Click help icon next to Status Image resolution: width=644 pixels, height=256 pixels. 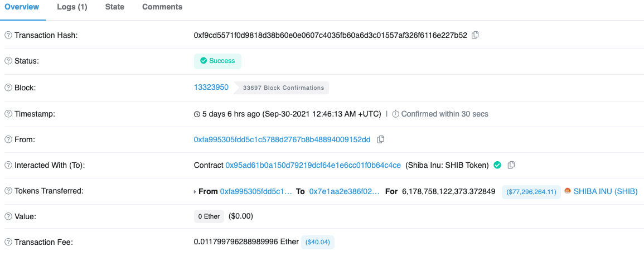point(8,61)
